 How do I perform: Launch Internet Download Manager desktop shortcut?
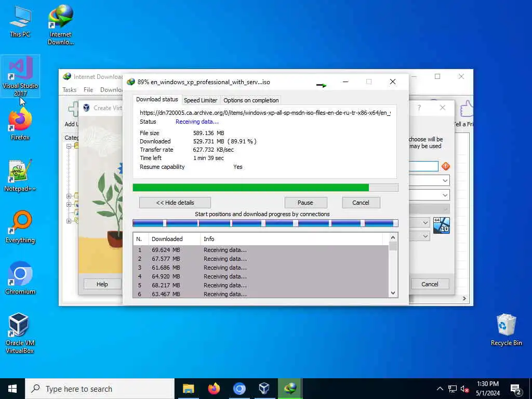tap(61, 25)
